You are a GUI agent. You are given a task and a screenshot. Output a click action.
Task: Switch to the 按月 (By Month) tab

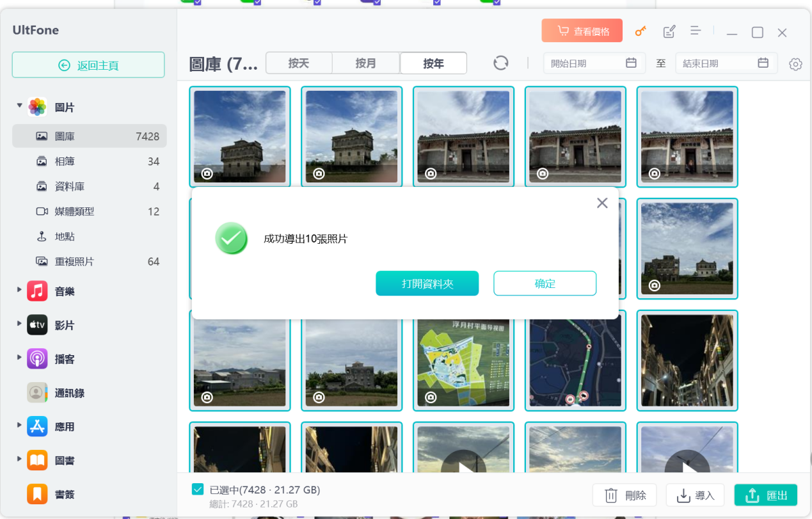pyautogui.click(x=365, y=63)
